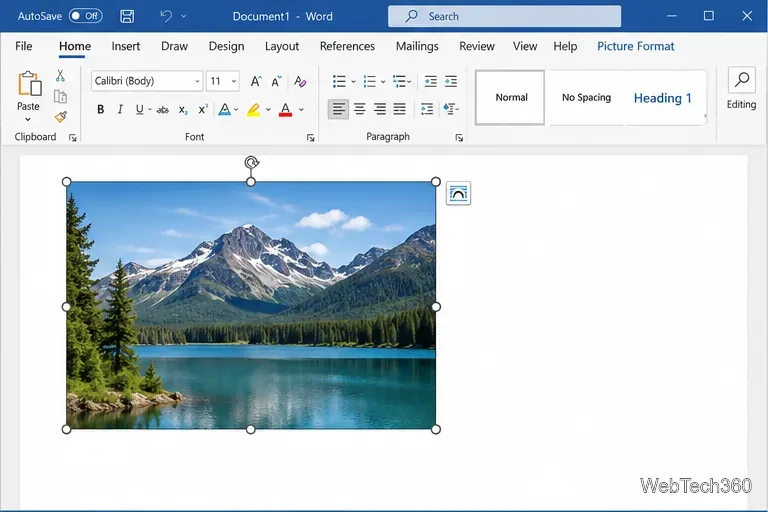Viewport: 768px width, 512px height.
Task: Click the Editing magnifier icon
Action: click(742, 79)
